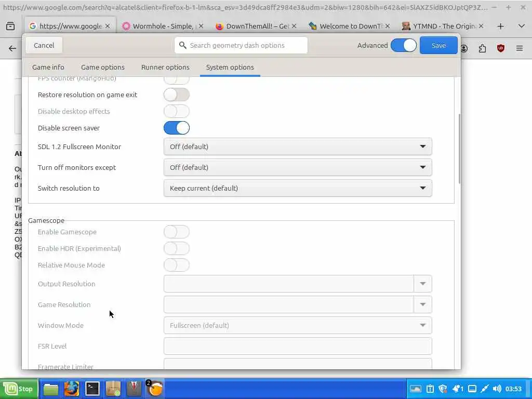Click the tray display icon
This screenshot has height=399, width=532.
tap(472, 389)
